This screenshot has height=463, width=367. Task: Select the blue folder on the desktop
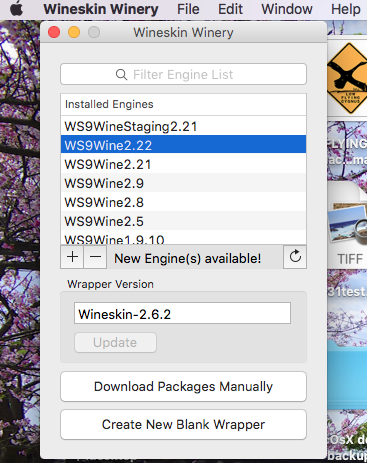pos(347,374)
